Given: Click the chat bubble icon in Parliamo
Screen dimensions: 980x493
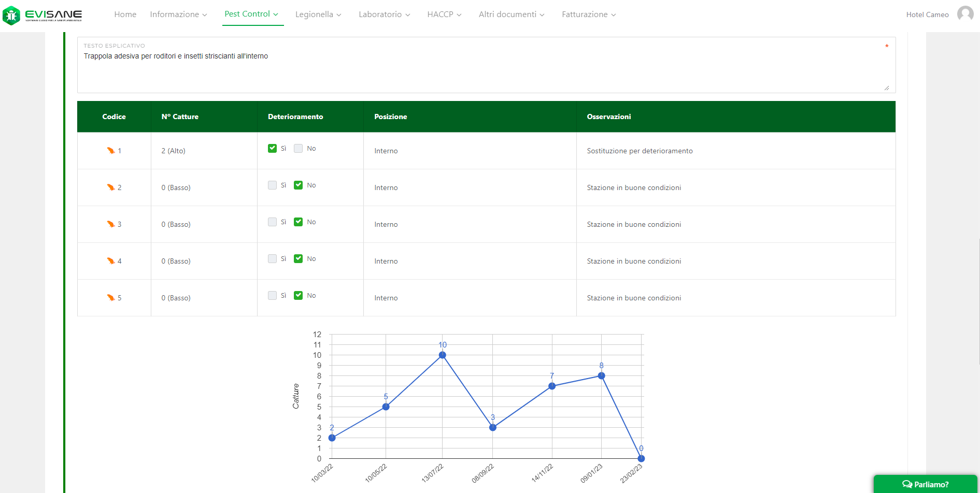Looking at the screenshot, I should [x=907, y=484].
